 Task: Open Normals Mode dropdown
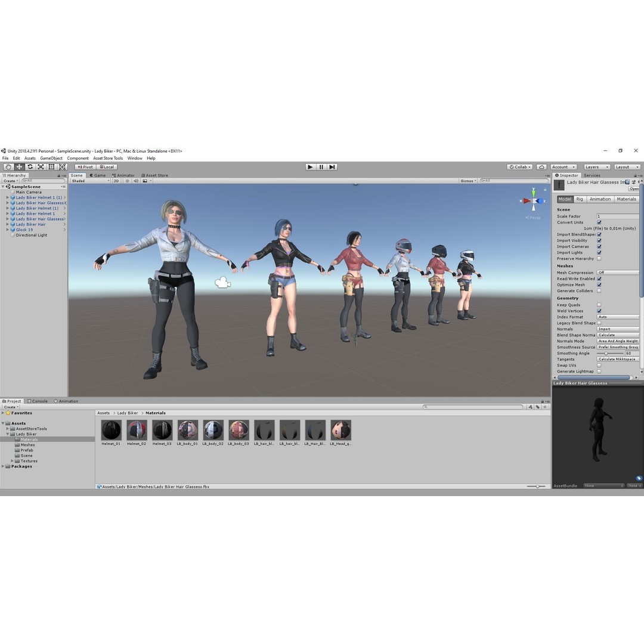618,341
